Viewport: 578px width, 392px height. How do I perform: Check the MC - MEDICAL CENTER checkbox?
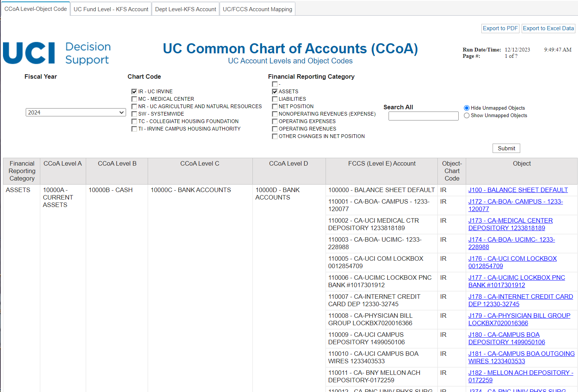pyautogui.click(x=134, y=99)
